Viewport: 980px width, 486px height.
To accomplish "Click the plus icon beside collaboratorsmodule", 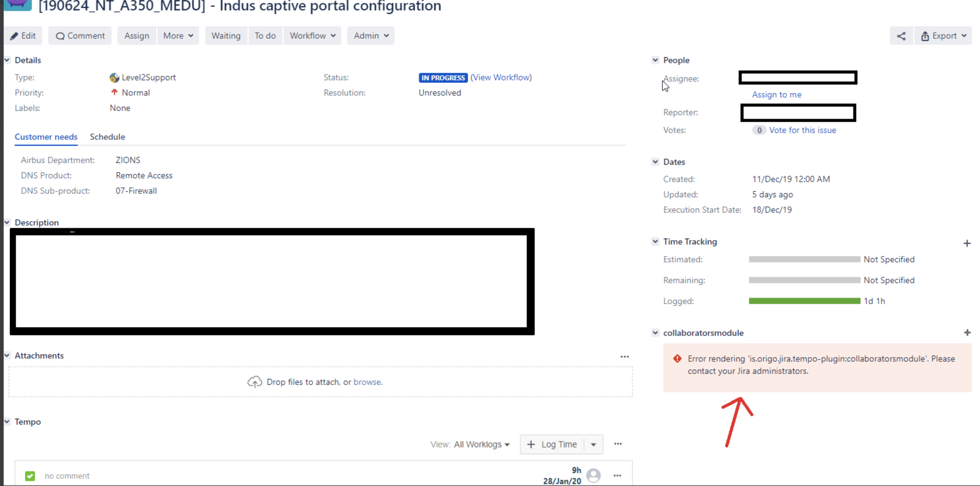I will [x=967, y=332].
